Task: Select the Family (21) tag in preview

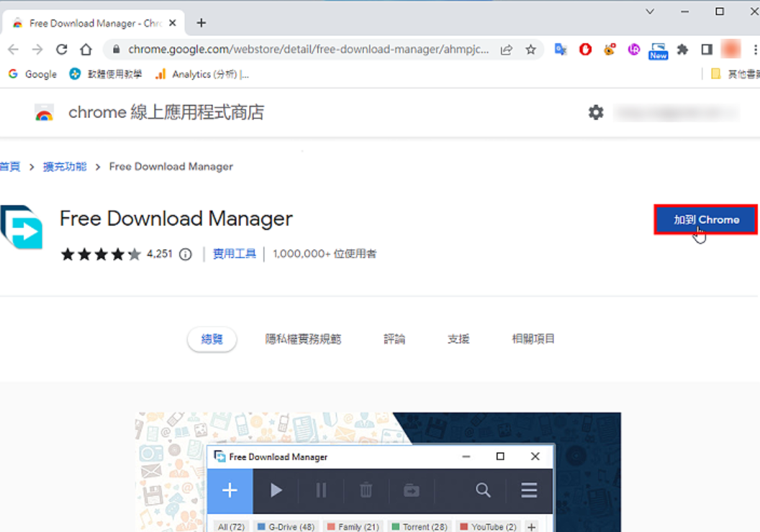Action: pos(353,527)
